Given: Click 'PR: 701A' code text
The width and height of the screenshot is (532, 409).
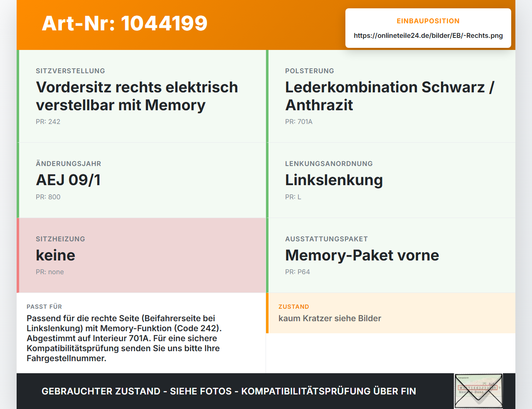Looking at the screenshot, I should [x=299, y=122].
